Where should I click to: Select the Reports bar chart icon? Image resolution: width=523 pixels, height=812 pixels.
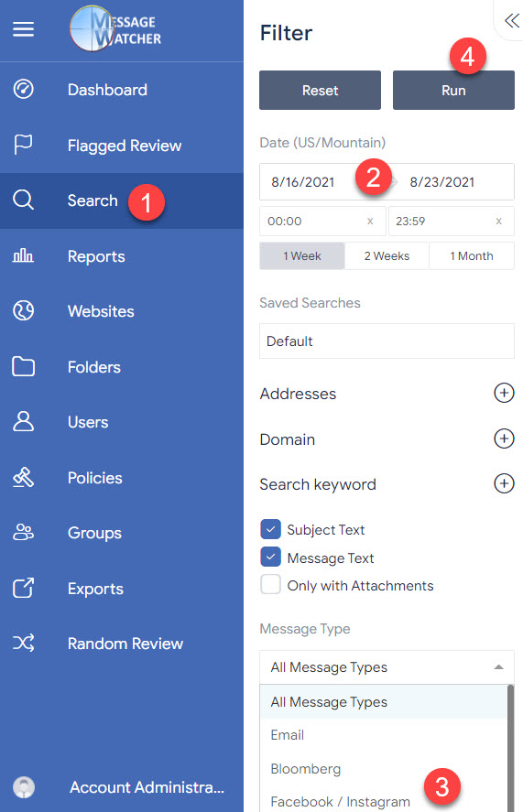pos(23,255)
